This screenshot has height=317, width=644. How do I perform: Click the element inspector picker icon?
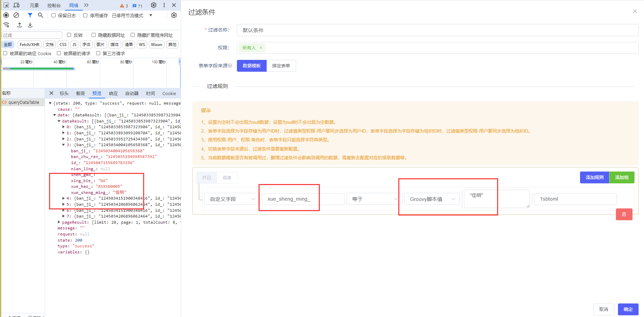[x=6, y=5]
